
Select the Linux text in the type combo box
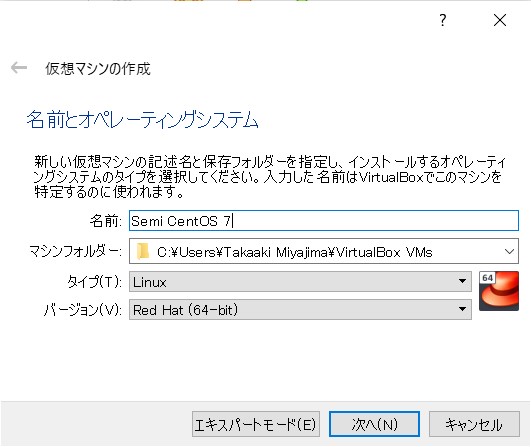point(149,282)
